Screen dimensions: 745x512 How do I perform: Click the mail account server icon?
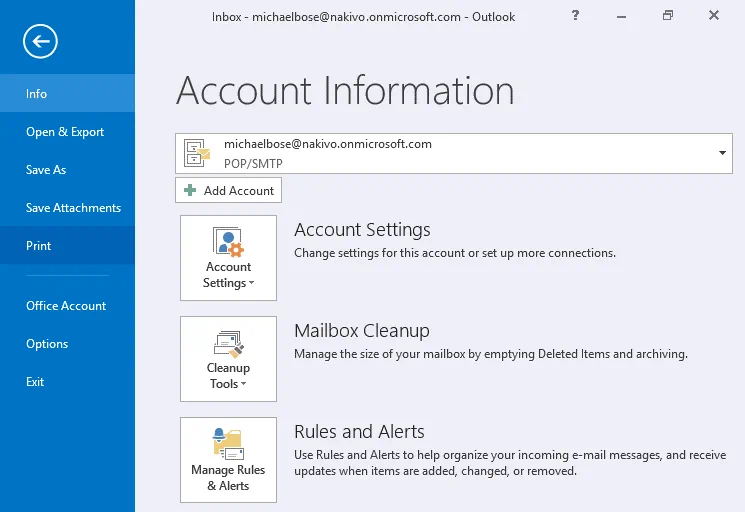(197, 153)
